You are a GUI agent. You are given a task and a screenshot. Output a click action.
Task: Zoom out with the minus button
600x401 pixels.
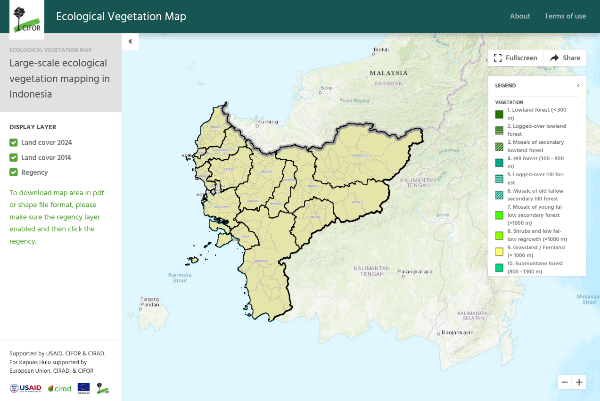tap(564, 382)
